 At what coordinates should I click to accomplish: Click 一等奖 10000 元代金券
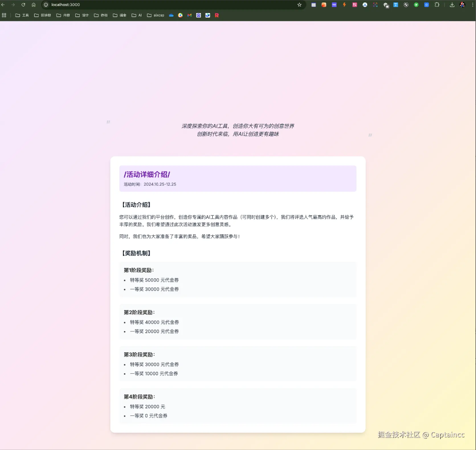pos(154,373)
